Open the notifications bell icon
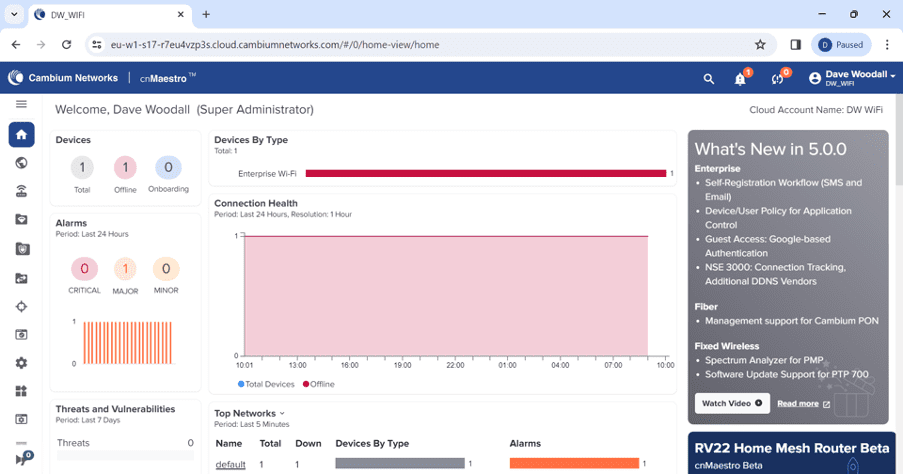The width and height of the screenshot is (904, 474). pyautogui.click(x=741, y=78)
